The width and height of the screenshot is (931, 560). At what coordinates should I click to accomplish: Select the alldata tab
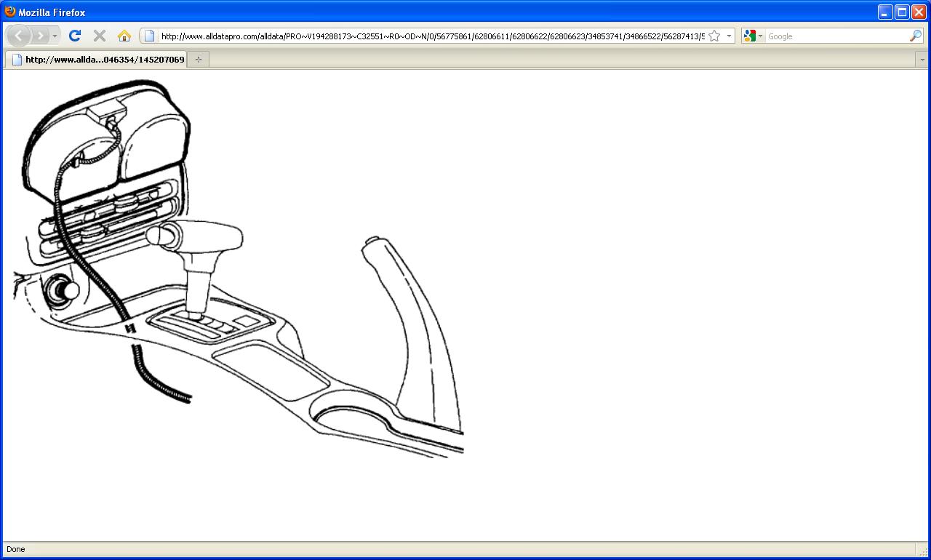[96, 60]
